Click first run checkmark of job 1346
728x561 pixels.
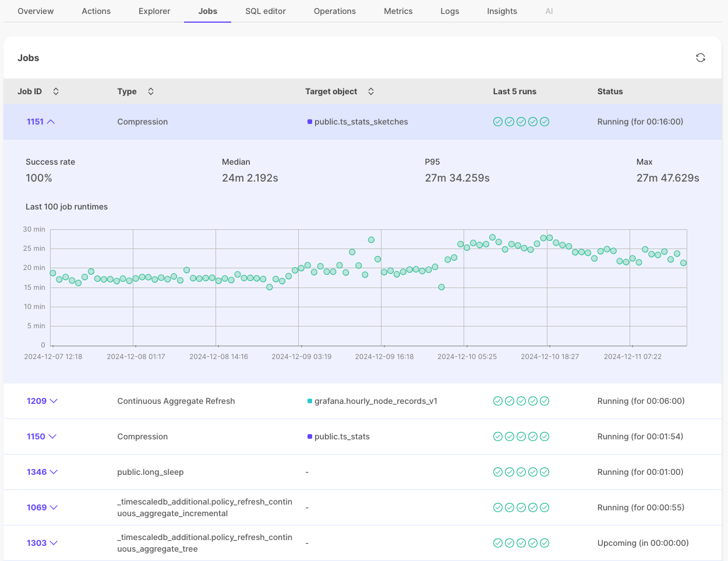click(x=498, y=472)
